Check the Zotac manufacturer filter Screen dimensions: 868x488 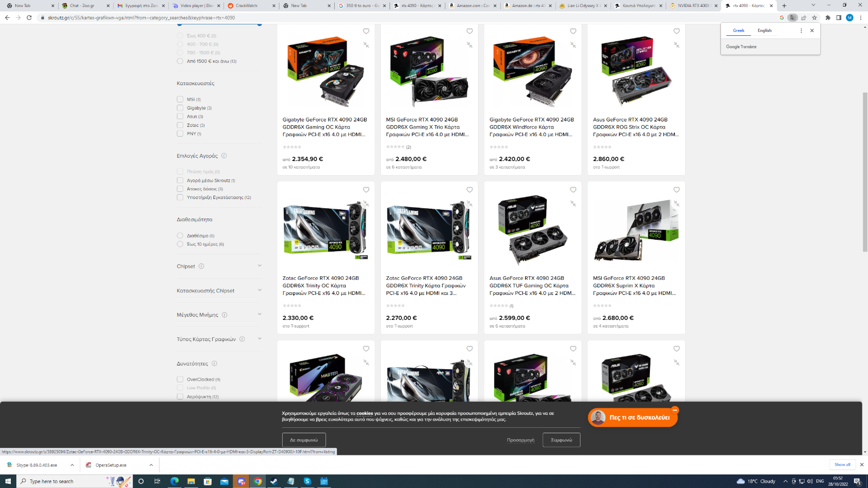180,125
